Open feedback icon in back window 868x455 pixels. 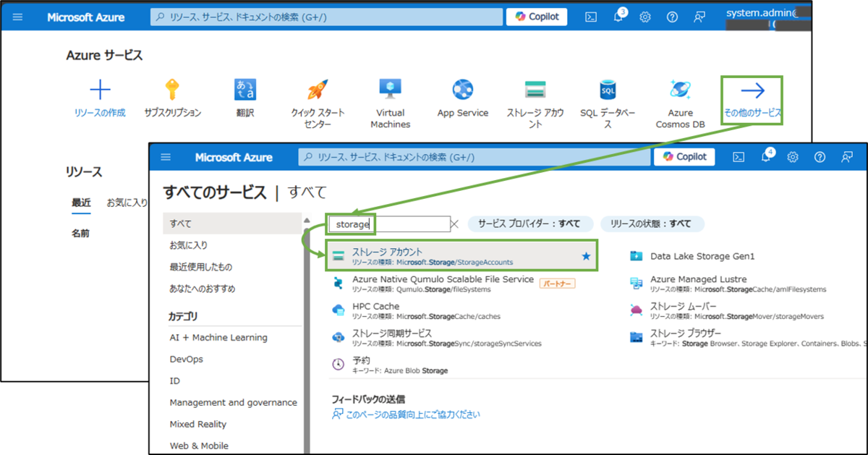coord(699,17)
